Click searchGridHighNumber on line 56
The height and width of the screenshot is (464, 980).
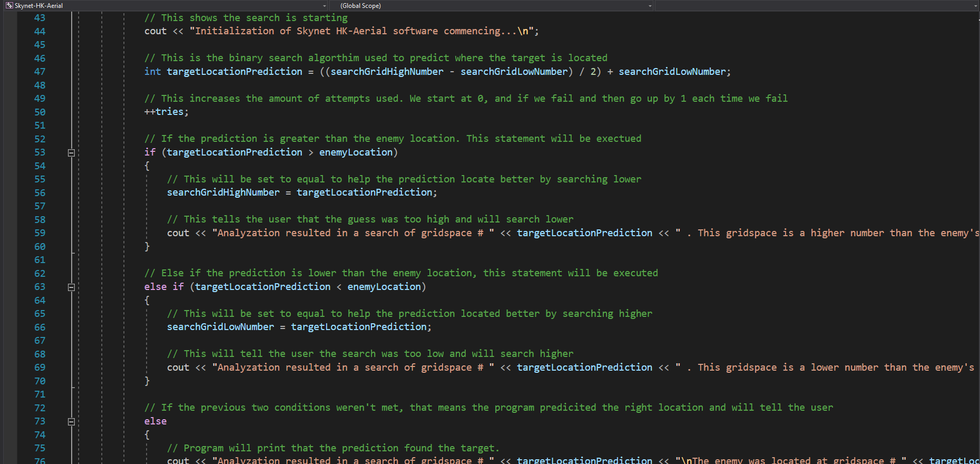point(223,192)
